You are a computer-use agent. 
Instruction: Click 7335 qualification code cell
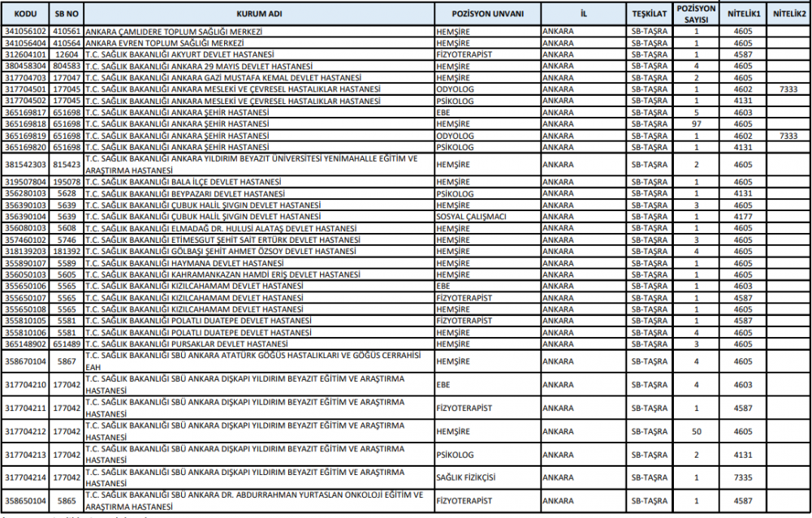pyautogui.click(x=743, y=477)
